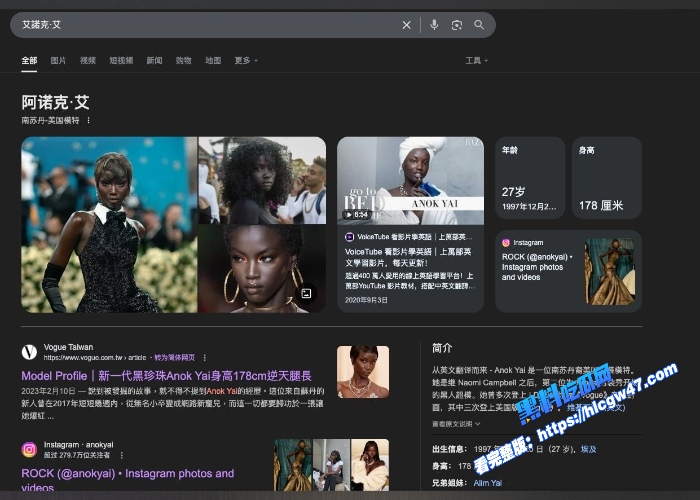Screen dimensions: 700x500
Task: Open the Model Profile Vogue article link
Action: click(166, 376)
